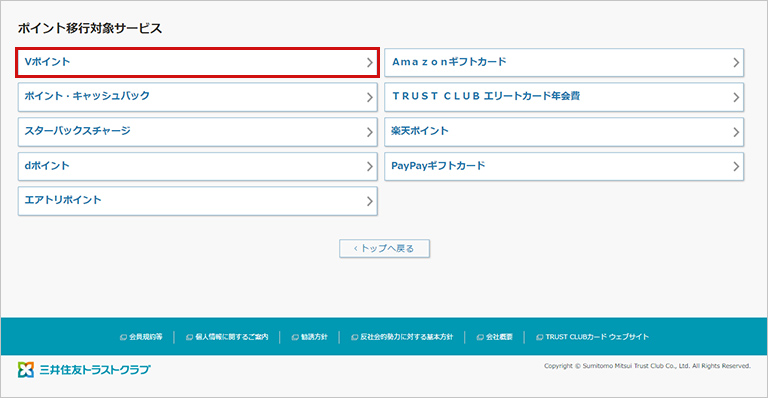768x398 pixels.
Task: Open the 勧誘方針 footer link
Action: point(310,337)
